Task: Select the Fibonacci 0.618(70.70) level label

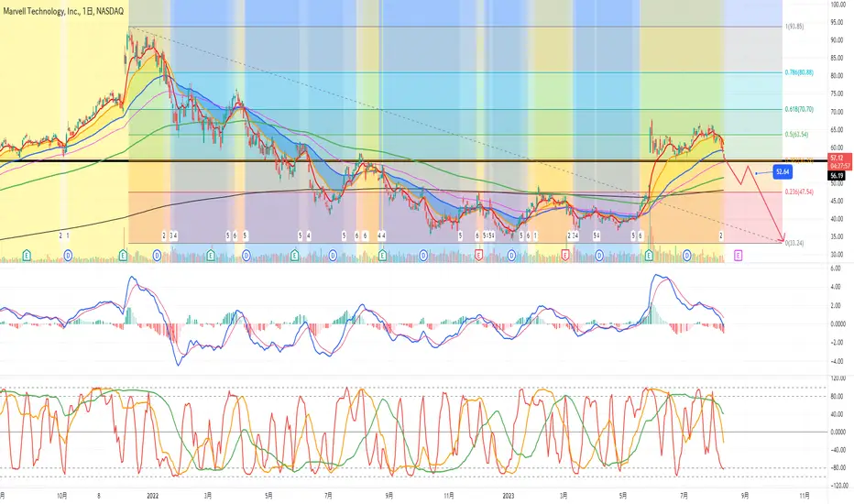Action: pyautogui.click(x=799, y=110)
